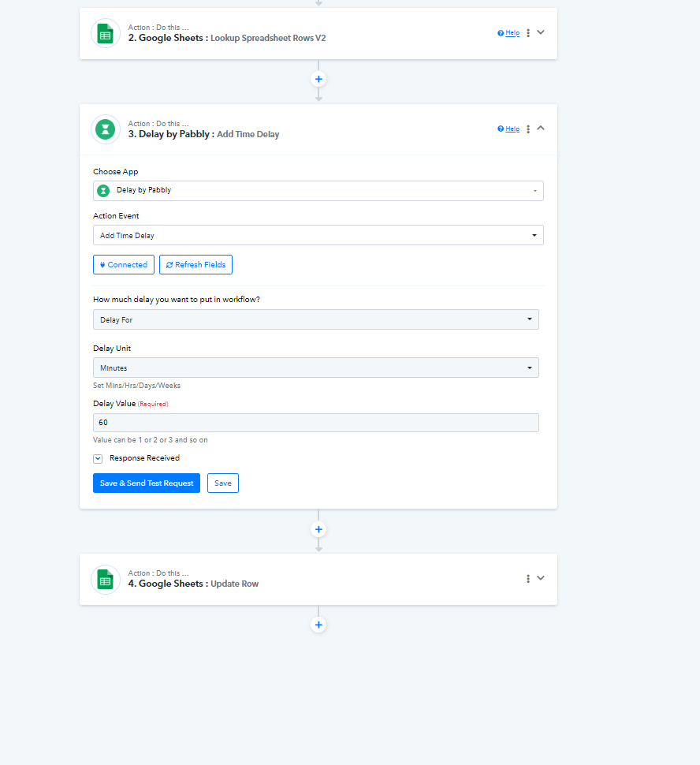Open Help link for step 3 Delay by Pabbly
This screenshot has width=700, height=765.
pyautogui.click(x=508, y=129)
